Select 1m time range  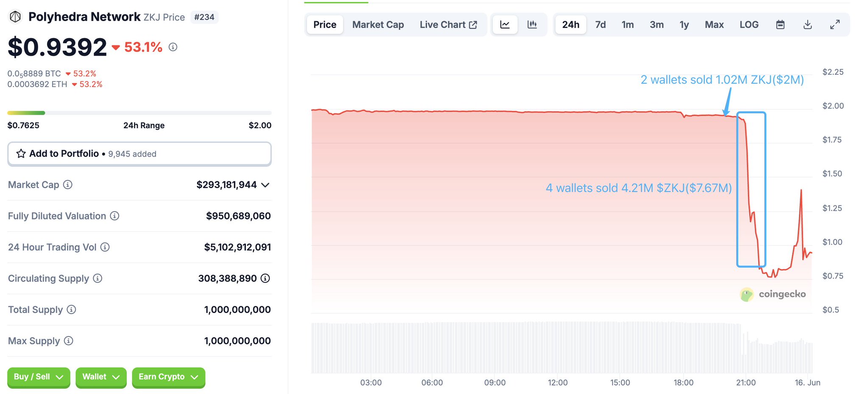coord(628,25)
